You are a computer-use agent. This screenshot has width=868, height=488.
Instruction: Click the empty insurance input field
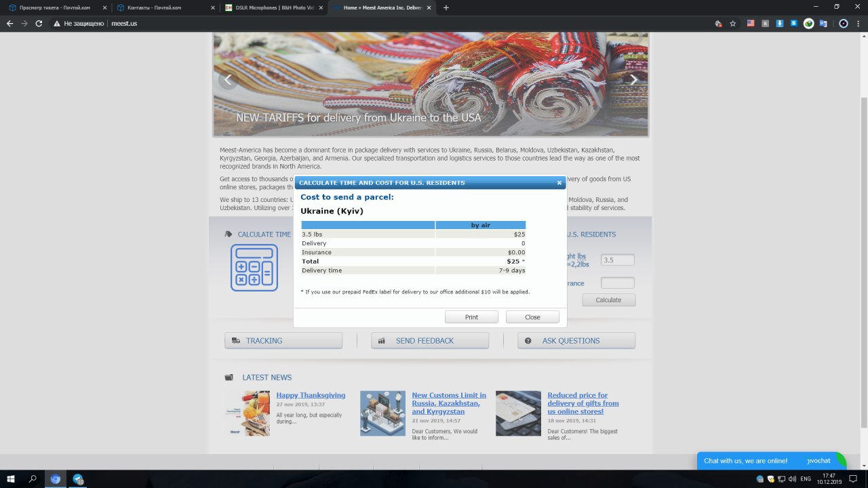coord(618,283)
